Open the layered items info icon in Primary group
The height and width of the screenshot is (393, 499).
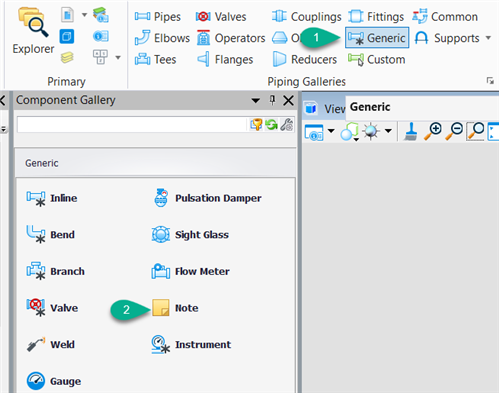pos(101,15)
